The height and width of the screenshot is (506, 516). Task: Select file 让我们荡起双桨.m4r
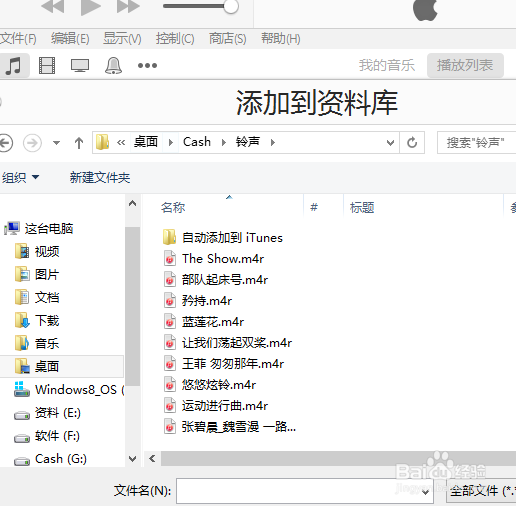228,343
